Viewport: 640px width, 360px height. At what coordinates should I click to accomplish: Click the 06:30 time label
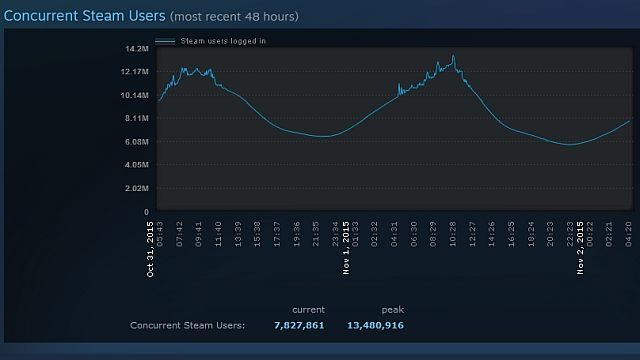414,234
